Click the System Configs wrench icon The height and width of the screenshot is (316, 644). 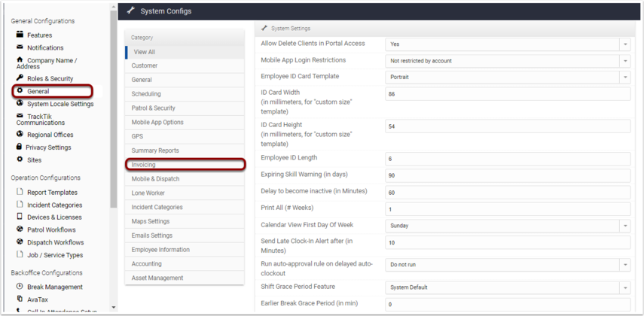130,11
